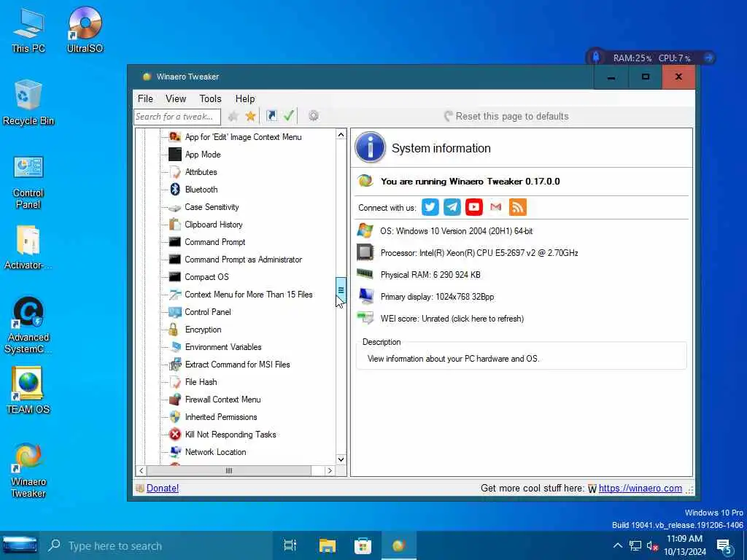Click the OS version info line
Screen dimensions: 747x560
(x=457, y=231)
